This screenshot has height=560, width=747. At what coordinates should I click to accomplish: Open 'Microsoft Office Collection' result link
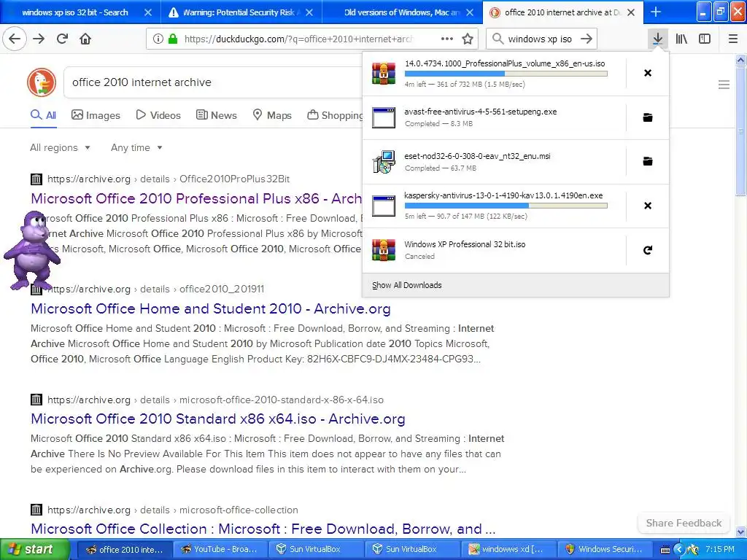pos(263,529)
